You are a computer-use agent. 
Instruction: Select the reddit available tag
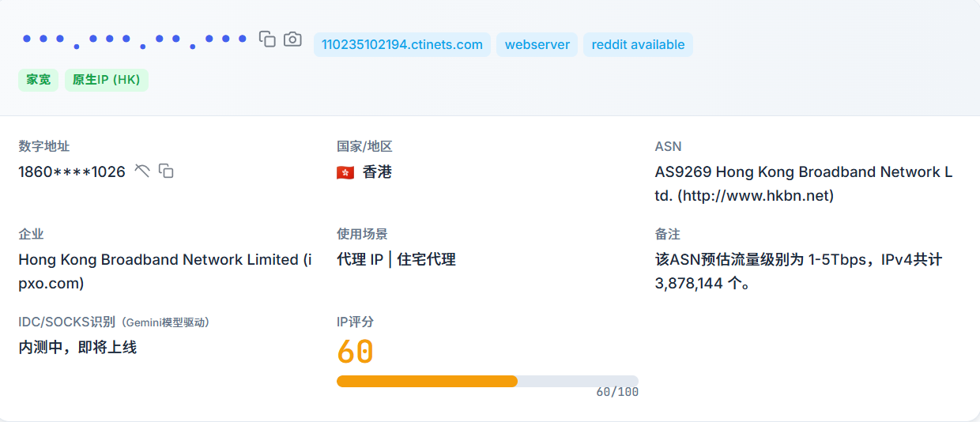coord(638,45)
